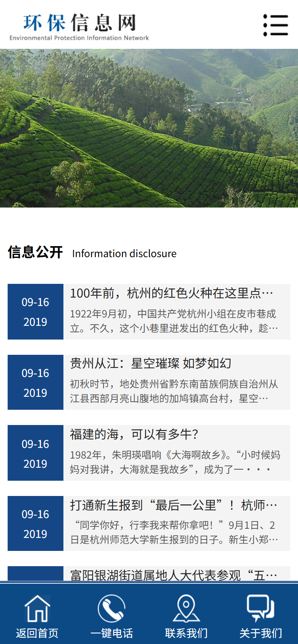Image resolution: width=298 pixels, height=644 pixels.
Task: Click date box of 贵州从江 article
Action: pos(36,382)
